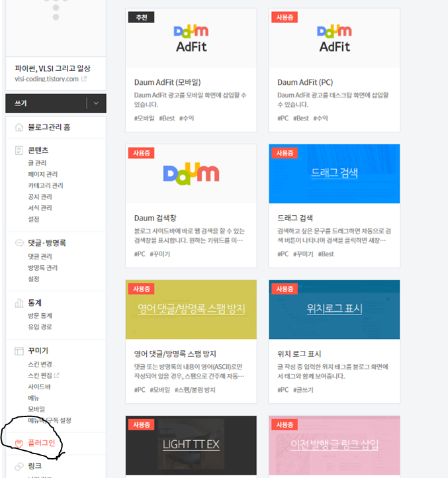Select the 통계 menu heading
The height and width of the screenshot is (478, 448).
pyautogui.click(x=35, y=303)
